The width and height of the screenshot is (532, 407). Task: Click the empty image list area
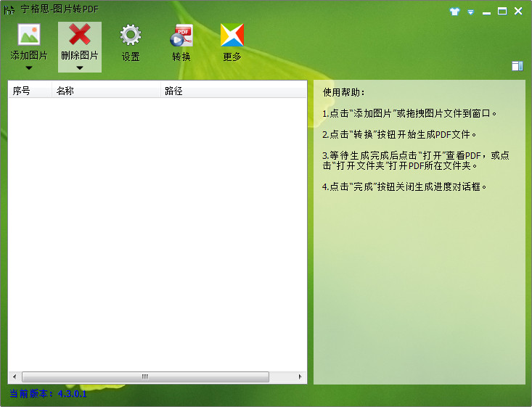pyautogui.click(x=157, y=232)
